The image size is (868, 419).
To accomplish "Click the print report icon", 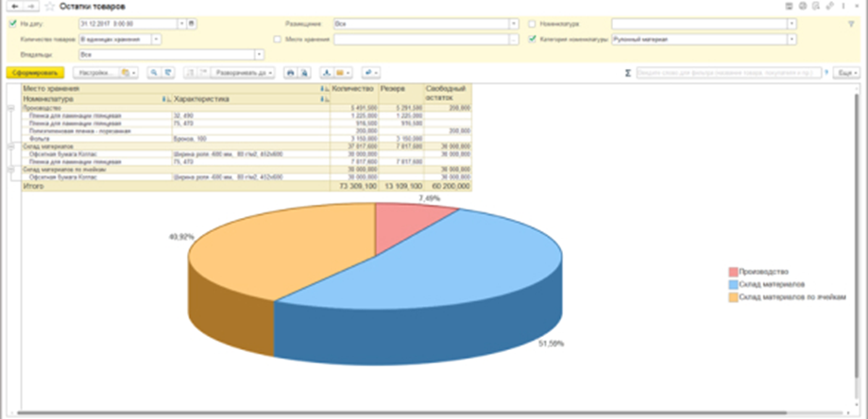I will tap(291, 72).
